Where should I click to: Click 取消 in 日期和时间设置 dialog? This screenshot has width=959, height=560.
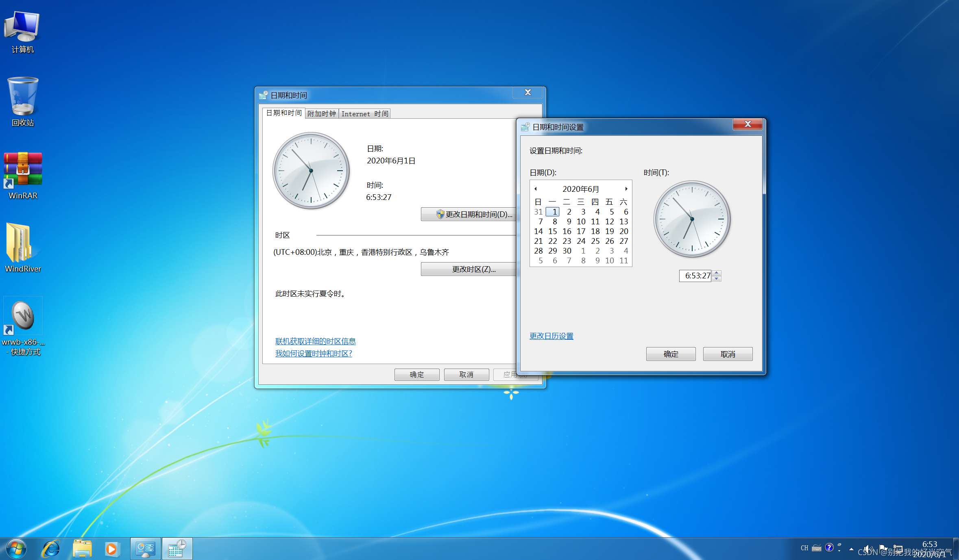pos(728,354)
